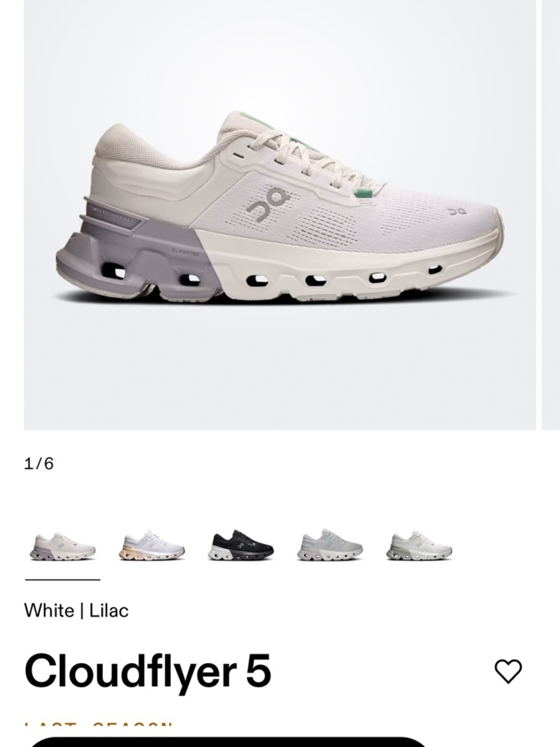The width and height of the screenshot is (560, 747).
Task: Tap the 1/6 image counter
Action: tap(39, 463)
